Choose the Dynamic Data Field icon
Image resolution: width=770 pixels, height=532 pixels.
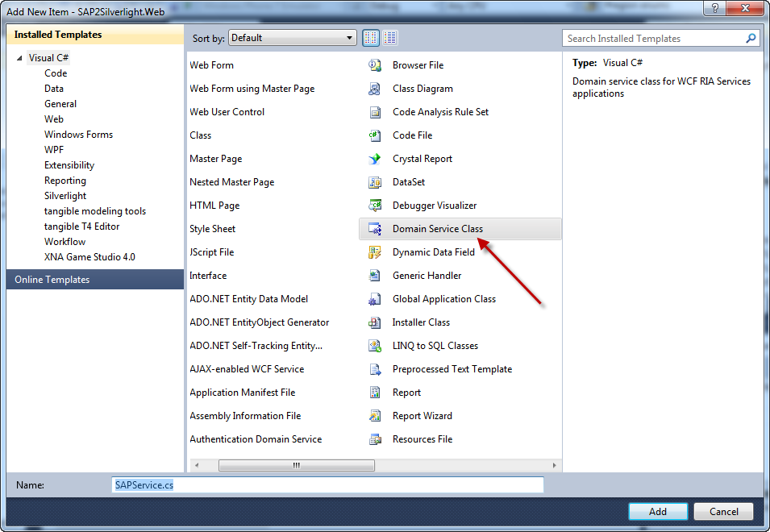(375, 252)
